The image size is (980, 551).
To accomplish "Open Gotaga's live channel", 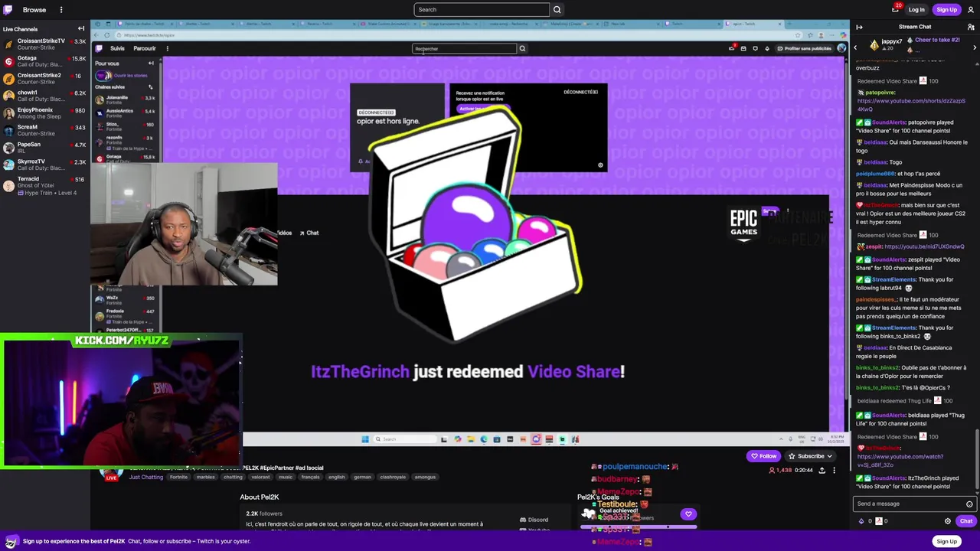I will coord(45,61).
